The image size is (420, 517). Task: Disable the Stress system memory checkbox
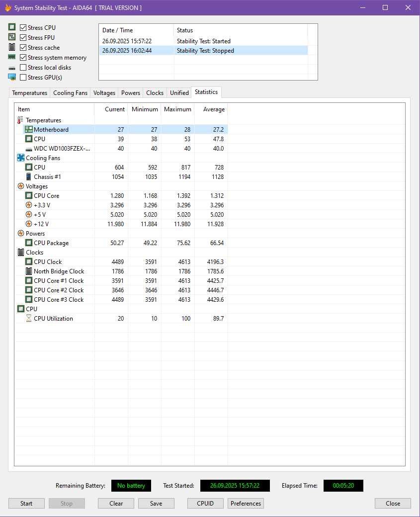pos(23,57)
